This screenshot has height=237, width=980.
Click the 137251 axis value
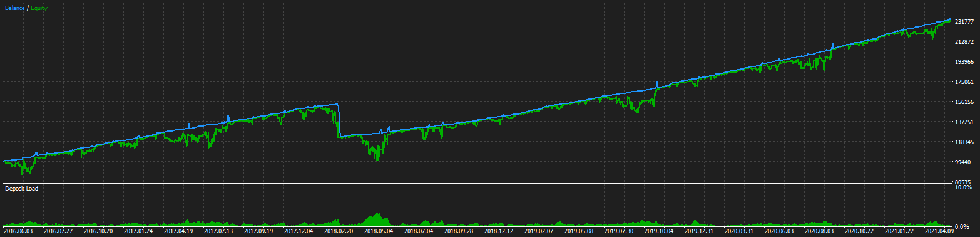964,122
